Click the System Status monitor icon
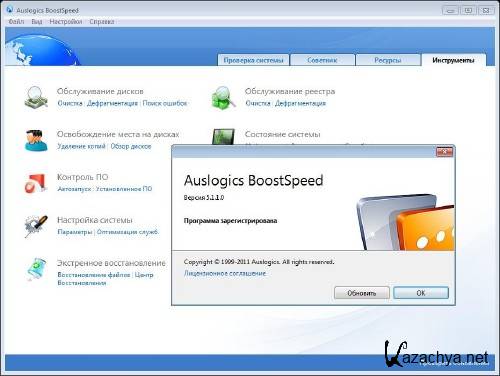Image resolution: width=500 pixels, height=376 pixels. 224,137
